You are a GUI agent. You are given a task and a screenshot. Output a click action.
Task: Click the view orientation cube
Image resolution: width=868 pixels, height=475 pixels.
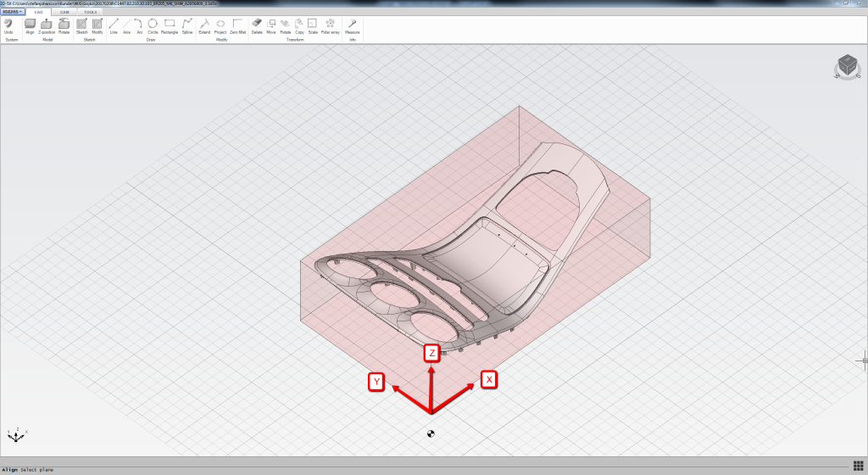click(847, 67)
